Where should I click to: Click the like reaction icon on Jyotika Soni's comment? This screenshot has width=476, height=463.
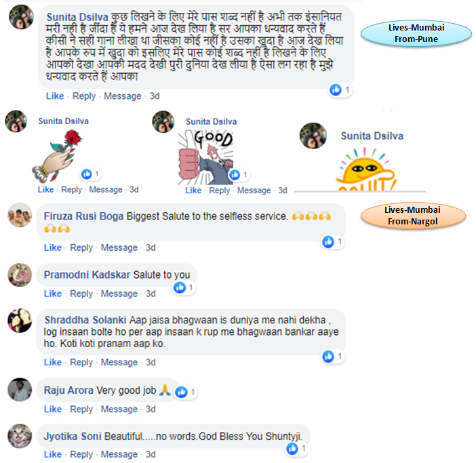[292, 449]
